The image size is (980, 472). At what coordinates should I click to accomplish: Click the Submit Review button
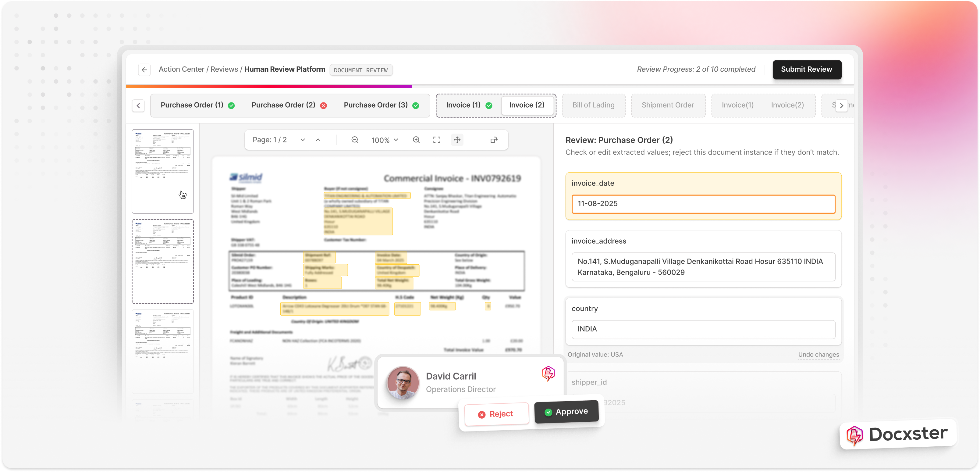806,69
